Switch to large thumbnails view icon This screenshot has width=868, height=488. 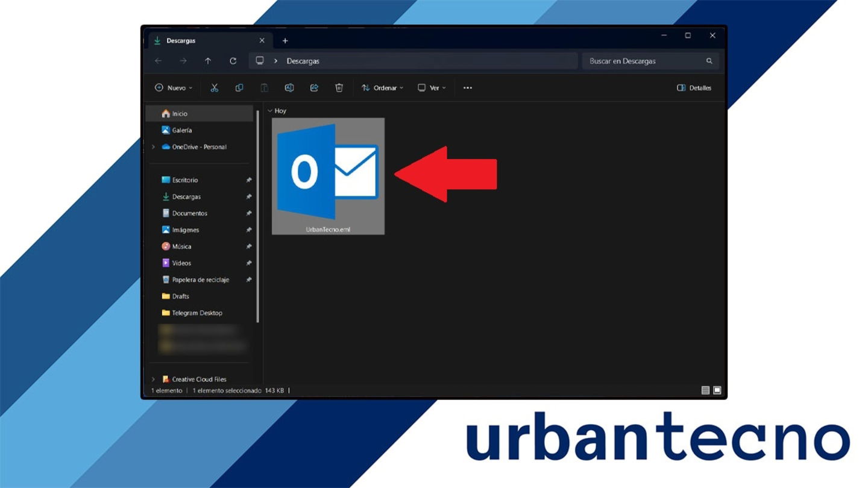click(717, 390)
